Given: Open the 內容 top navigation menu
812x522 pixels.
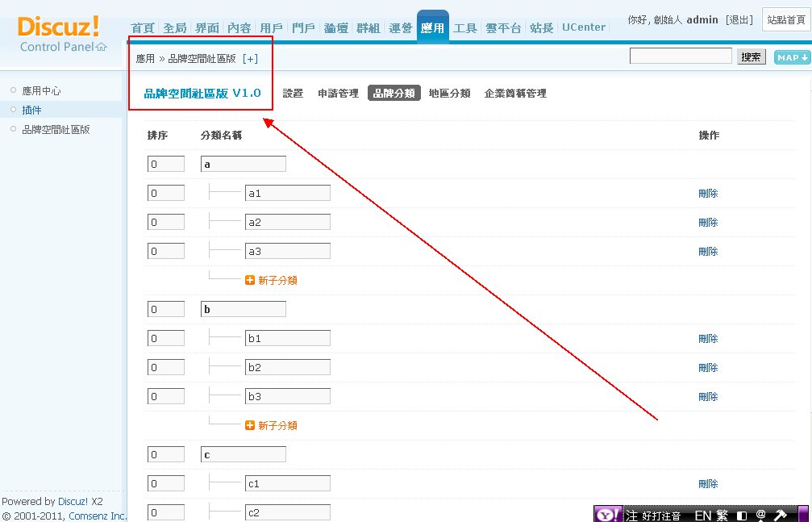Looking at the screenshot, I should coord(239,27).
